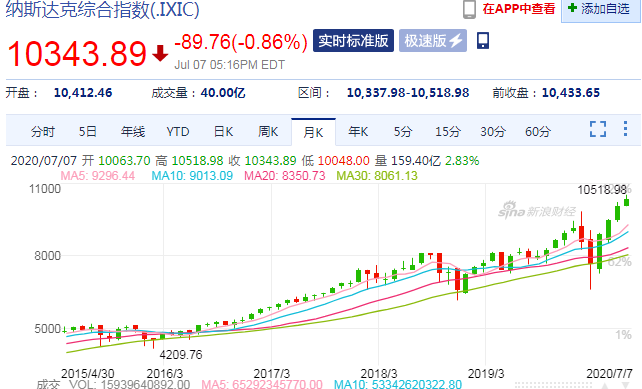Viewport: 642px width, 389px height.
Task: Click the volume line VOL: 15939640892.00
Action: pyautogui.click(x=129, y=384)
